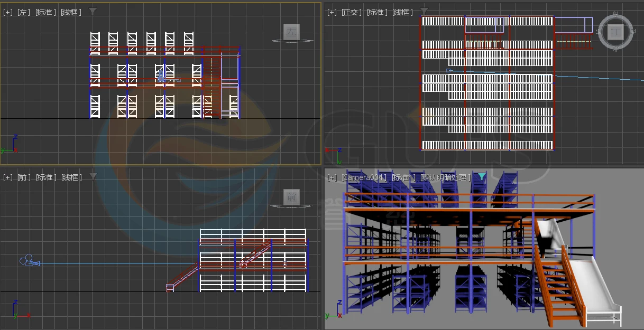
Task: Open the [前] point-of-view menu
Action: coord(24,177)
